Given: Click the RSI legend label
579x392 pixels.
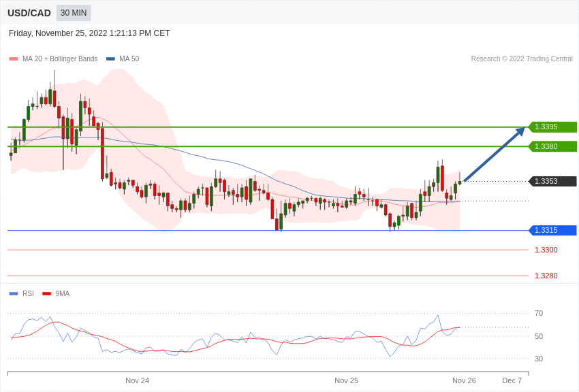Looking at the screenshot, I should coord(28,294).
